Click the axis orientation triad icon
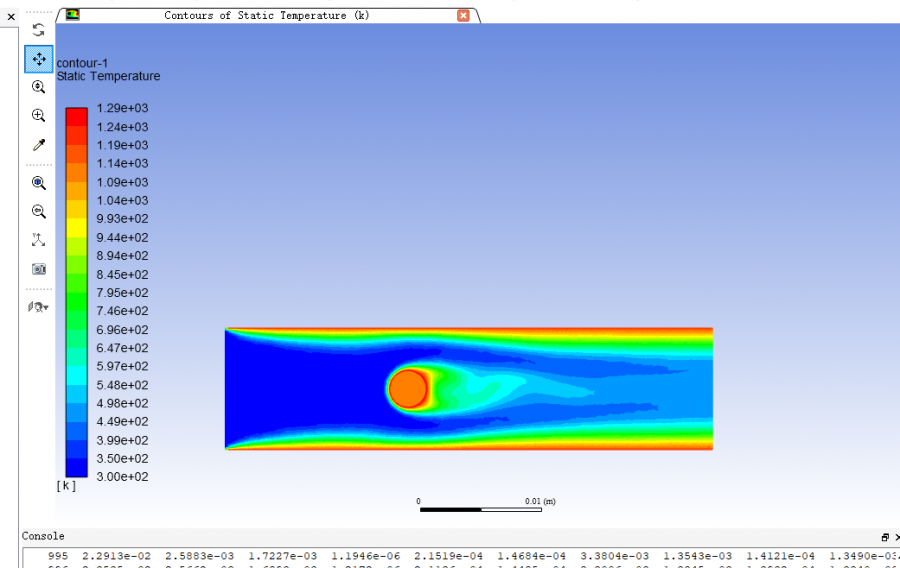The width and height of the screenshot is (900, 568). [x=38, y=240]
